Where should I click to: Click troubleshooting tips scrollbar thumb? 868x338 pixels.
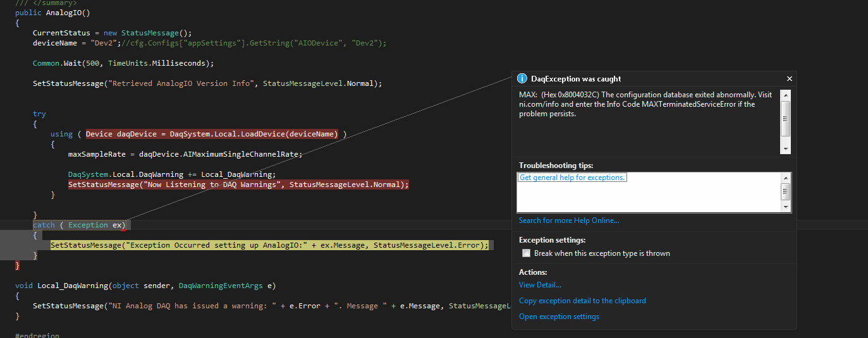(786, 192)
